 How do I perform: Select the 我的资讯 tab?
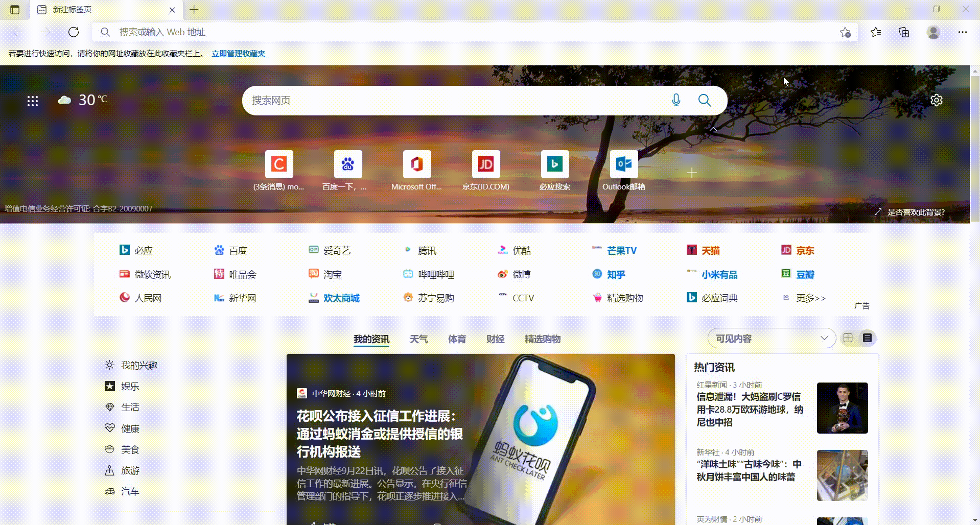point(371,339)
